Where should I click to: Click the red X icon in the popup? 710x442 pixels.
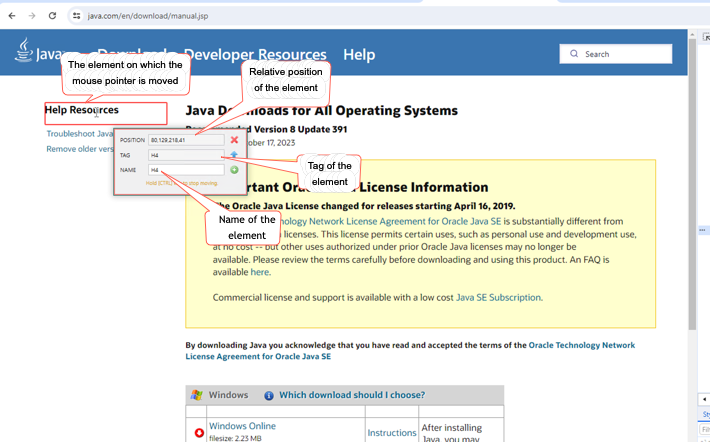tap(234, 139)
